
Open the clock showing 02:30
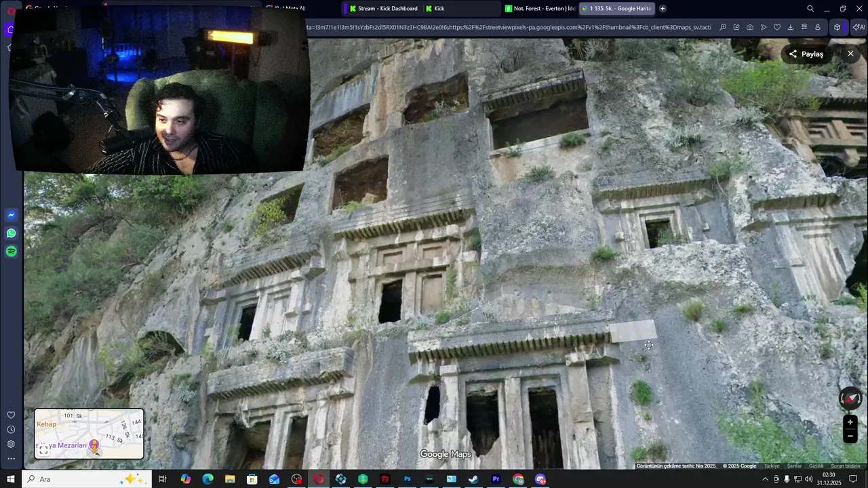click(830, 479)
